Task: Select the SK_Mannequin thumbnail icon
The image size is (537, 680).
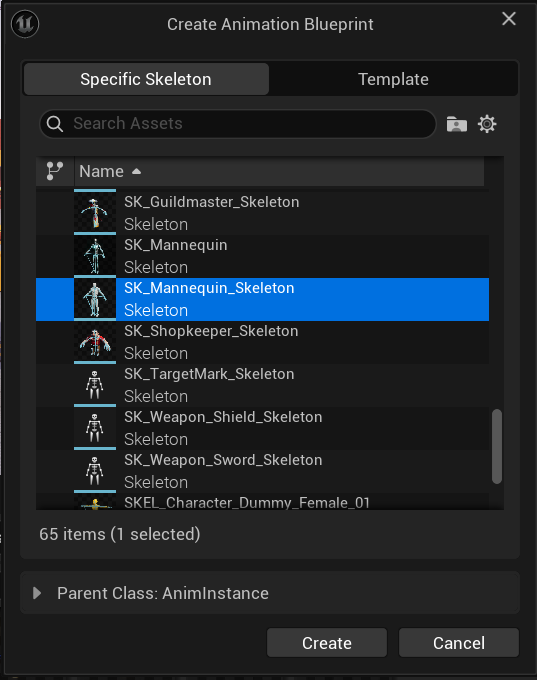Action: 95,255
